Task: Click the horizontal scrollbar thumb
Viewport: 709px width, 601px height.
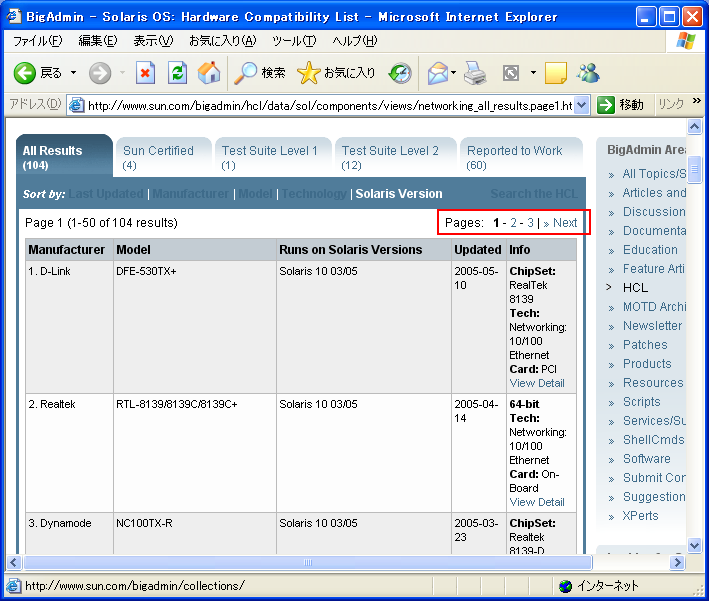Action: (x=307, y=562)
